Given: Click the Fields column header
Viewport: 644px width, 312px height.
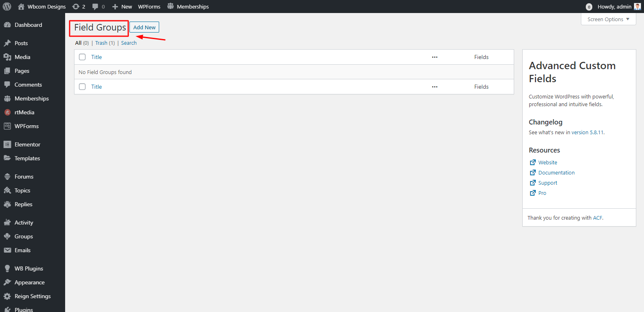Looking at the screenshot, I should pyautogui.click(x=481, y=57).
